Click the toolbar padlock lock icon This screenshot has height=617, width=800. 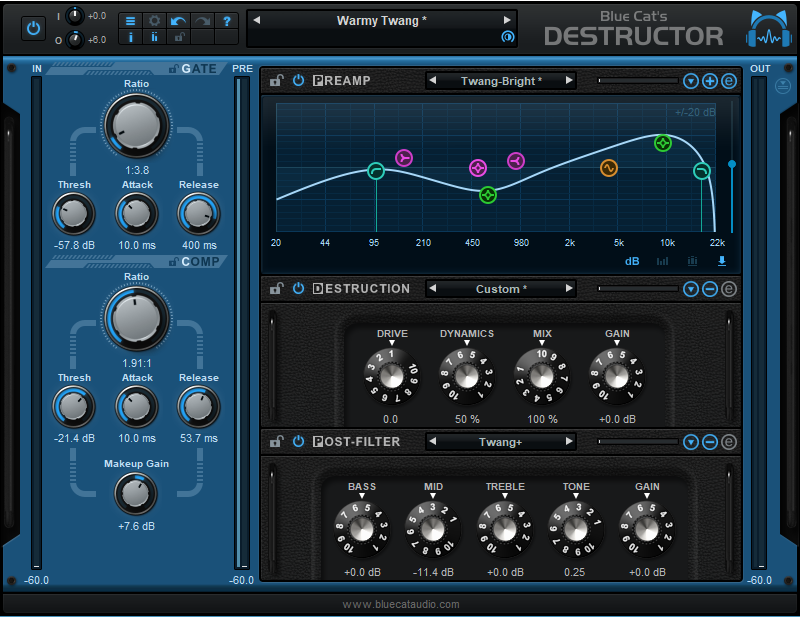coord(179,37)
